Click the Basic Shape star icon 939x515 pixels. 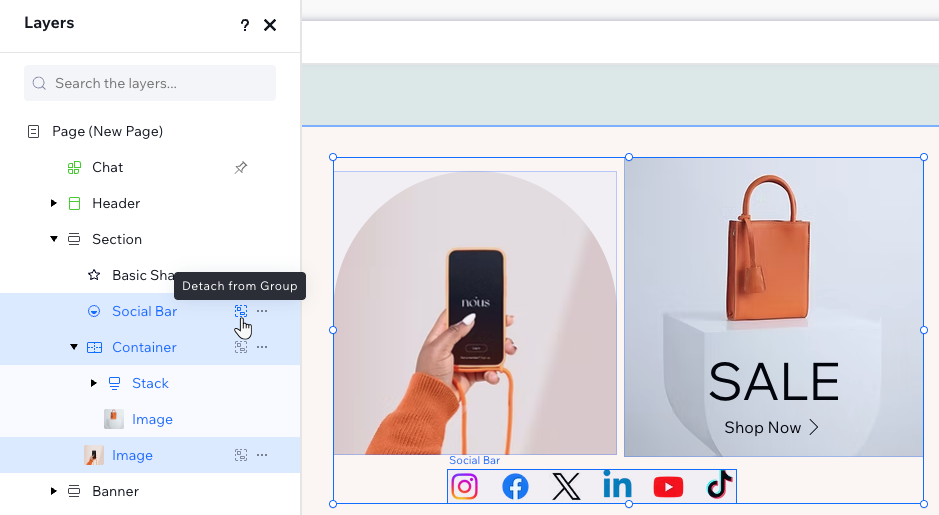click(94, 275)
